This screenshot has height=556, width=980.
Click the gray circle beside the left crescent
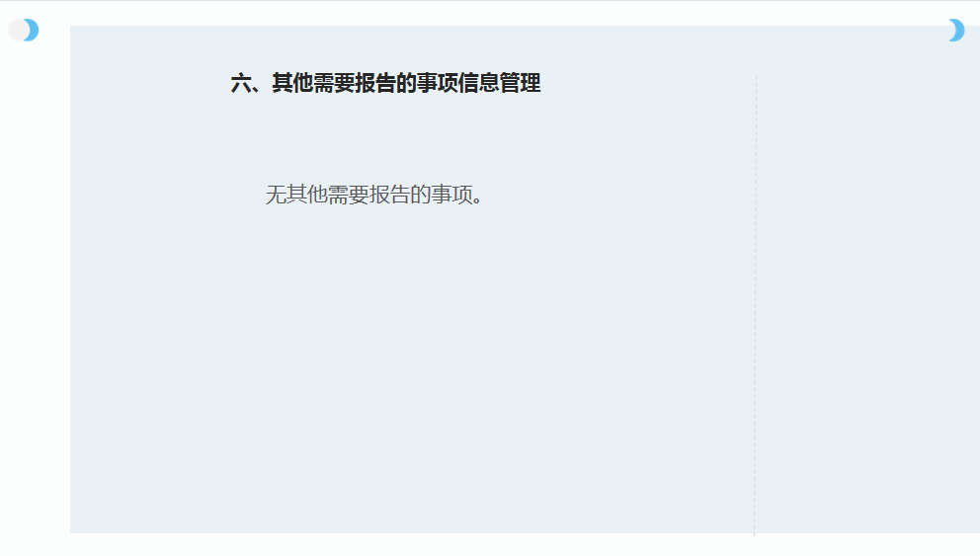click(x=18, y=30)
